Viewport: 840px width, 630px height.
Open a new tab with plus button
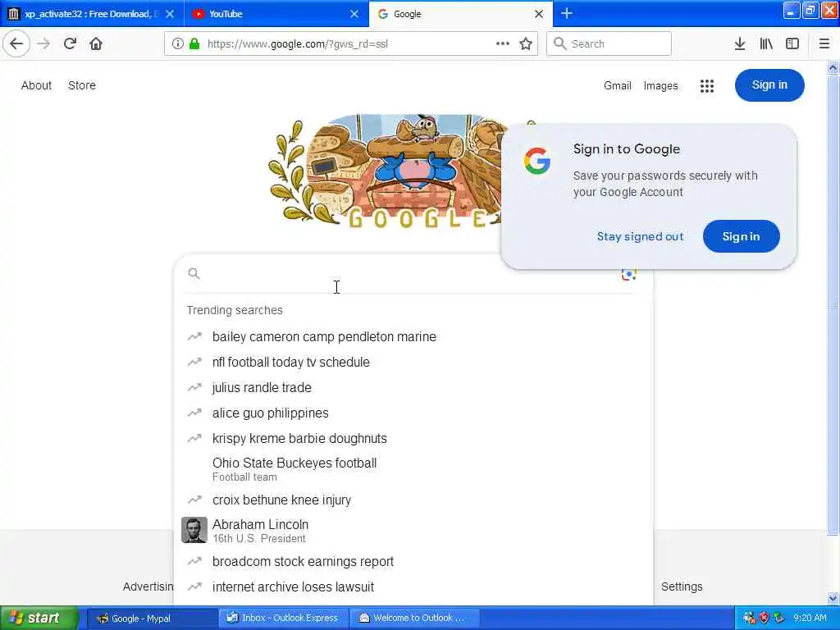[567, 13]
